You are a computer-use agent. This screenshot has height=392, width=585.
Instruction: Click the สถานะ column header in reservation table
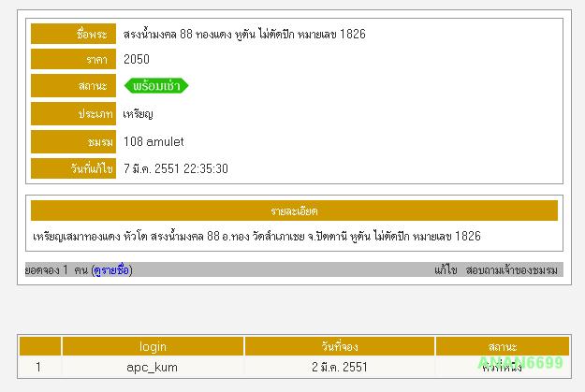click(x=502, y=346)
